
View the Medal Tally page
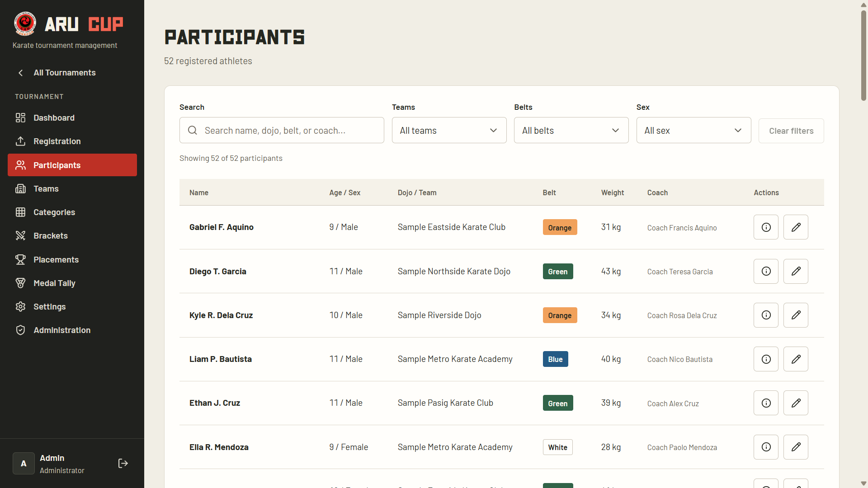click(x=72, y=283)
